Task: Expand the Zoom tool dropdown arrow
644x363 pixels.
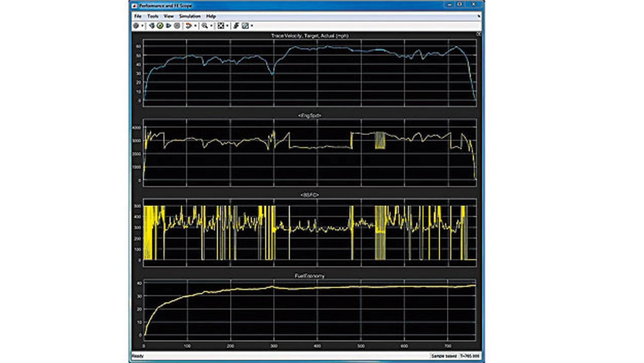Action: click(211, 26)
